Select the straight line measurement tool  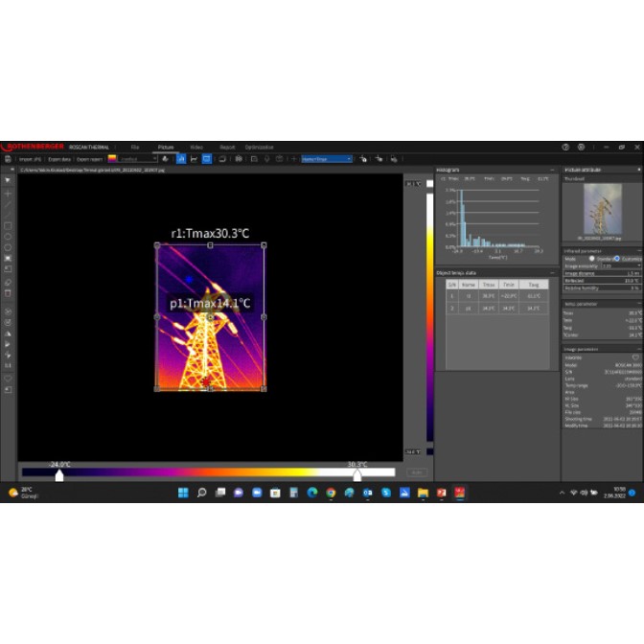[8, 204]
